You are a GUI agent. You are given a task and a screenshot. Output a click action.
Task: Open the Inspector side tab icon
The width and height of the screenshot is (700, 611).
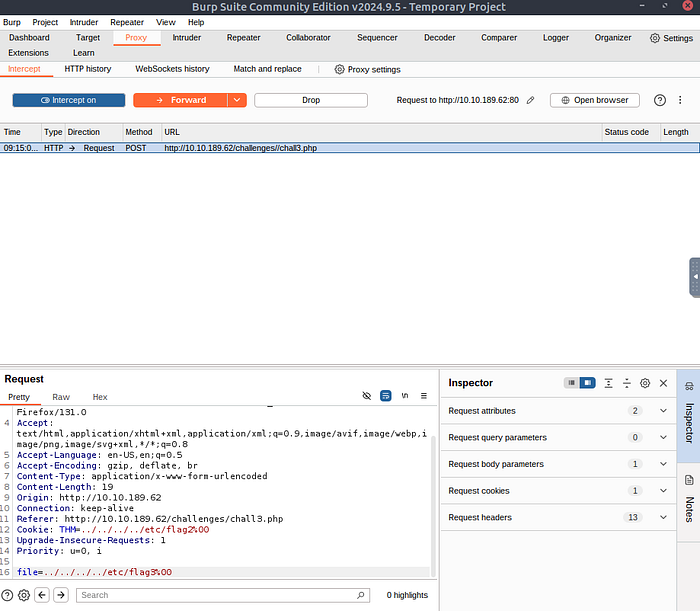tap(689, 387)
